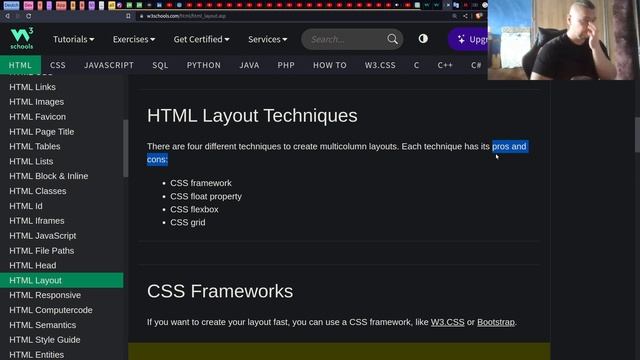The width and height of the screenshot is (640, 360).
Task: Click the W3Schools logo
Action: (22, 39)
